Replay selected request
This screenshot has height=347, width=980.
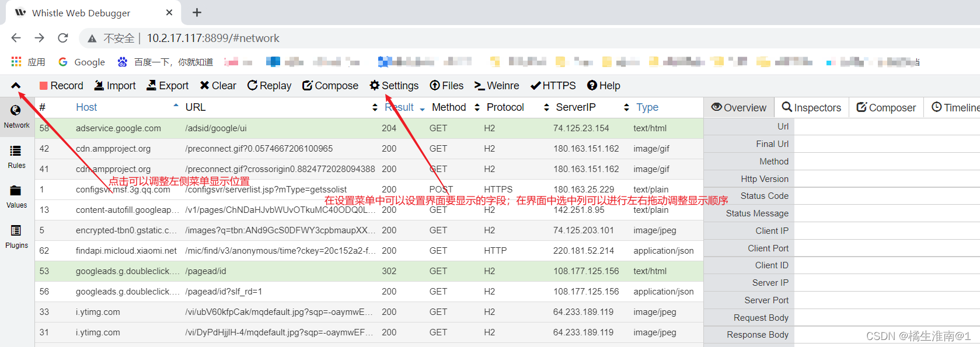point(269,86)
